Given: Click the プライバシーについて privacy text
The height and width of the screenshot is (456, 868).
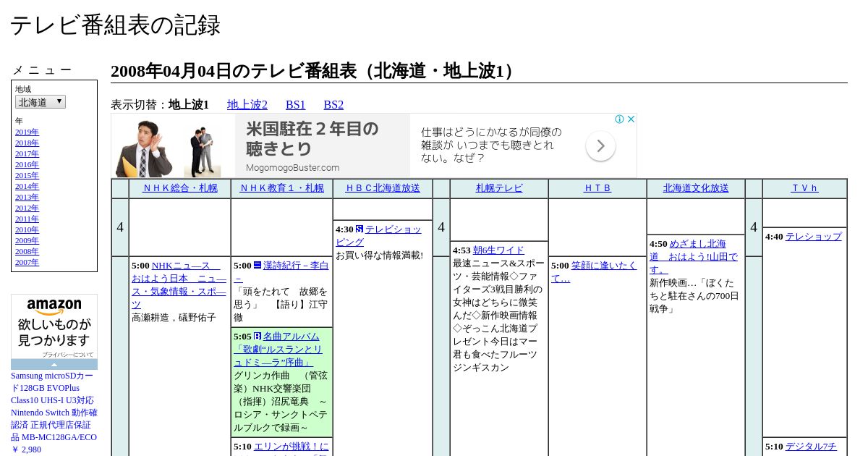Looking at the screenshot, I should click(68, 355).
